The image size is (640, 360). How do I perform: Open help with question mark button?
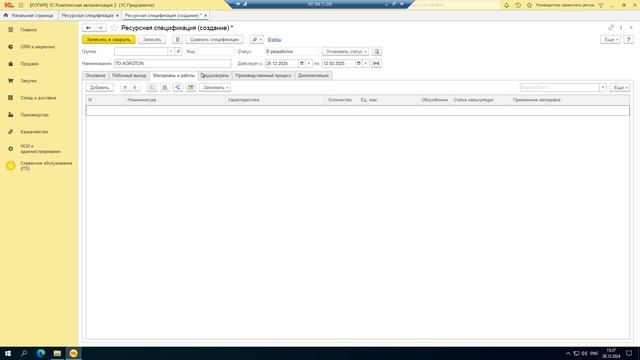pyautogui.click(x=629, y=40)
